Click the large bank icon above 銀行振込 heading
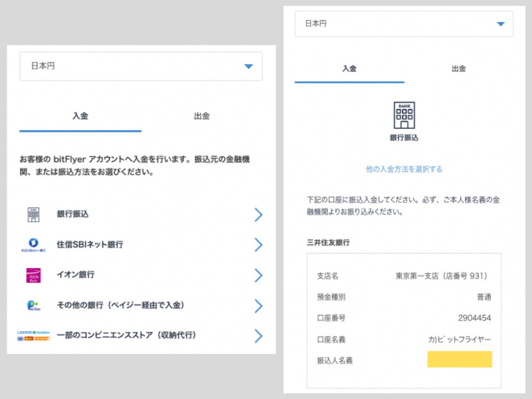The width and height of the screenshot is (532, 399). (404, 115)
